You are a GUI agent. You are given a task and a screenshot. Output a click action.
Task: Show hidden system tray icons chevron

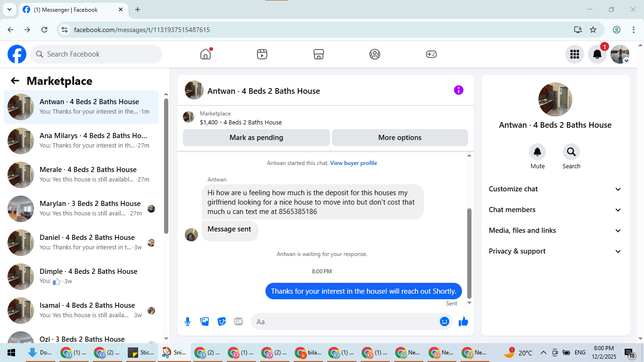tap(543, 353)
